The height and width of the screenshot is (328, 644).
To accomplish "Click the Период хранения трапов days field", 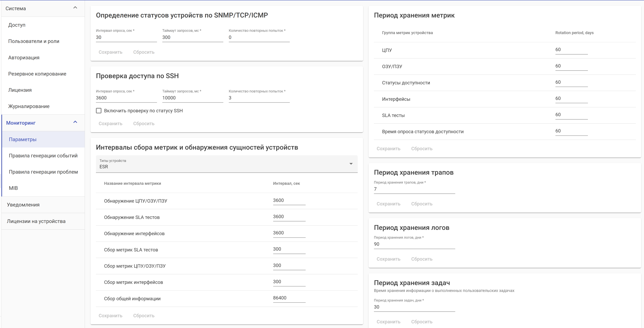I will click(x=414, y=189).
